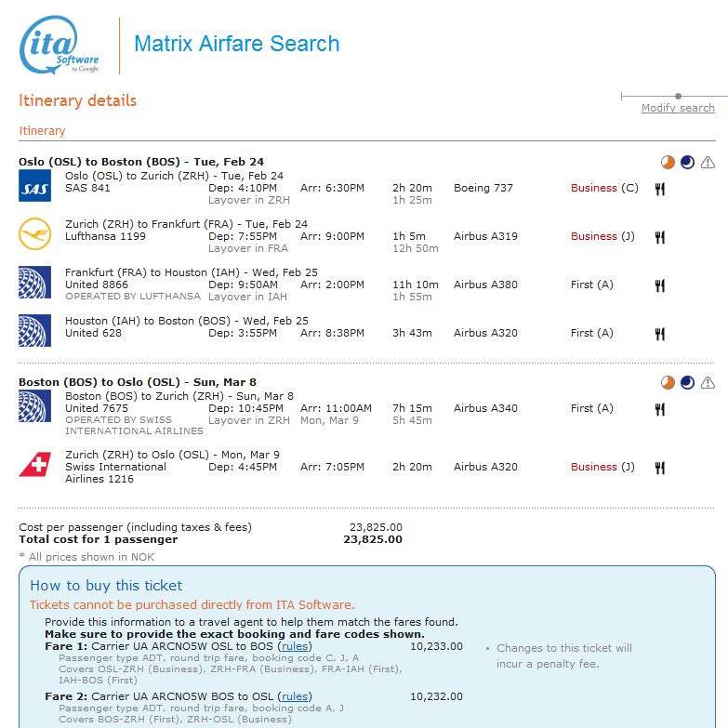The height and width of the screenshot is (728, 728).
Task: Click the How to buy this ticket heading
Action: click(106, 586)
